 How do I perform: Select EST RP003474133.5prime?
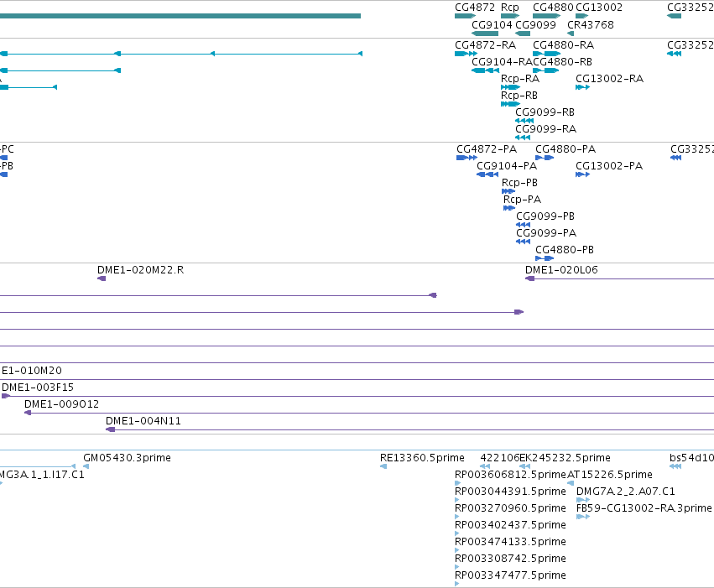510,543
